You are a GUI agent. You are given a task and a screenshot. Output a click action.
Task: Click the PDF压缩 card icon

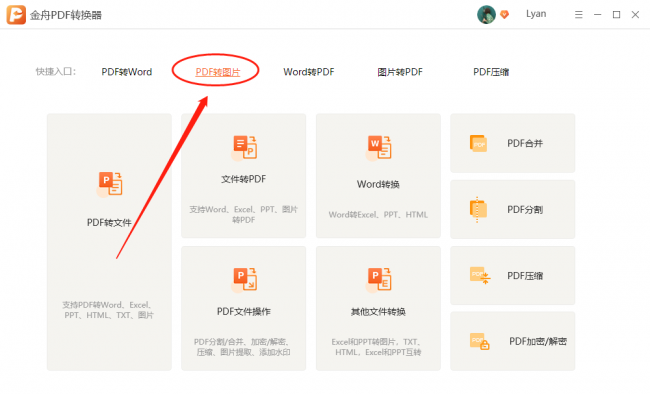click(480, 275)
